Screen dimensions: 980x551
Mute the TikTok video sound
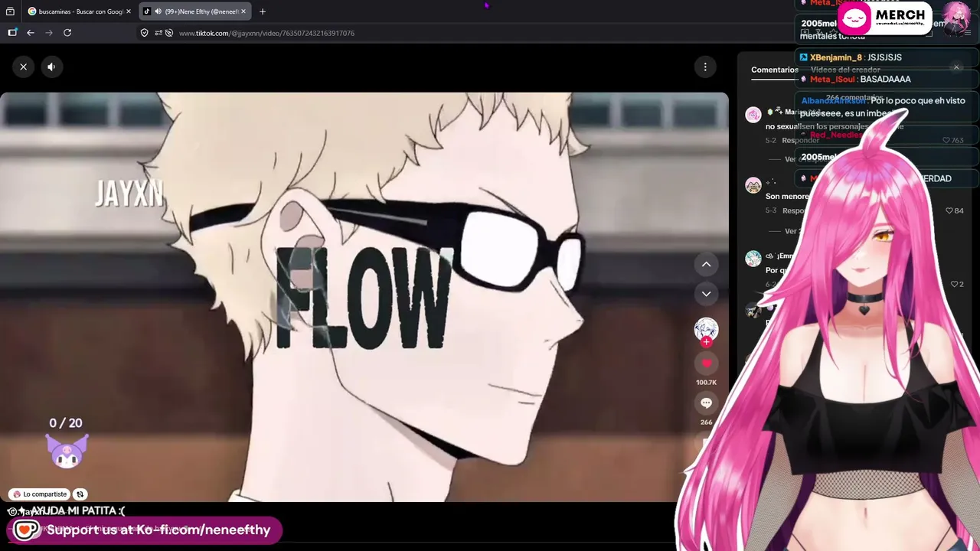tap(51, 67)
